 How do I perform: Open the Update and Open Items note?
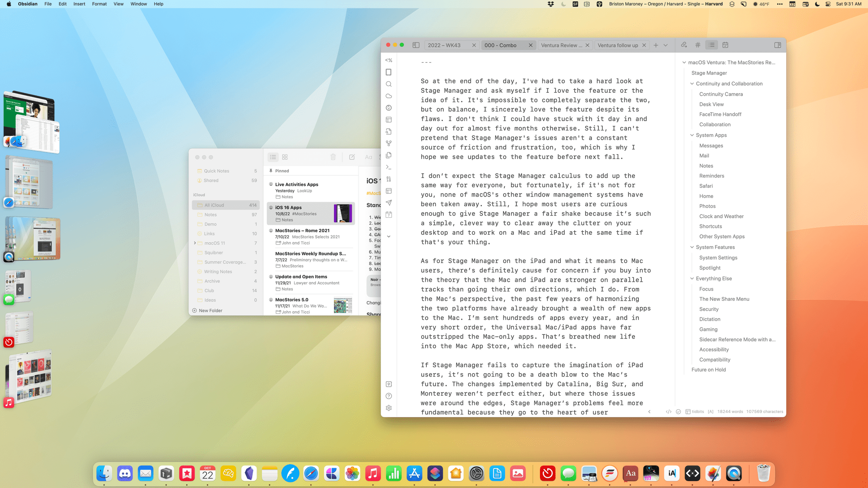[x=310, y=283]
